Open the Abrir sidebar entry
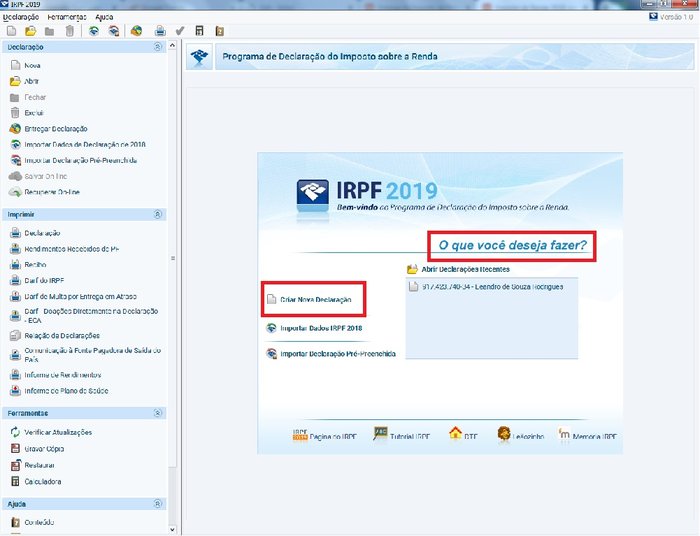This screenshot has width=700, height=536. [x=24, y=81]
